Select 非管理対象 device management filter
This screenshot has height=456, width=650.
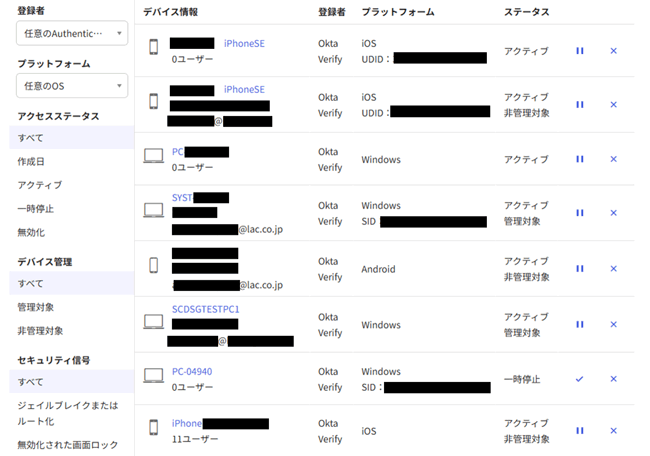[40, 331]
